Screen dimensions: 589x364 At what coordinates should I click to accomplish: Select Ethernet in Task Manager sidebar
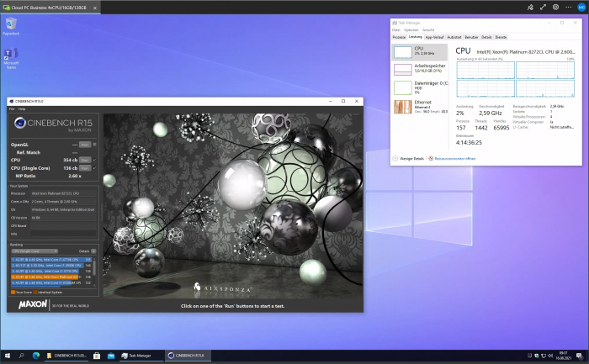(x=420, y=107)
